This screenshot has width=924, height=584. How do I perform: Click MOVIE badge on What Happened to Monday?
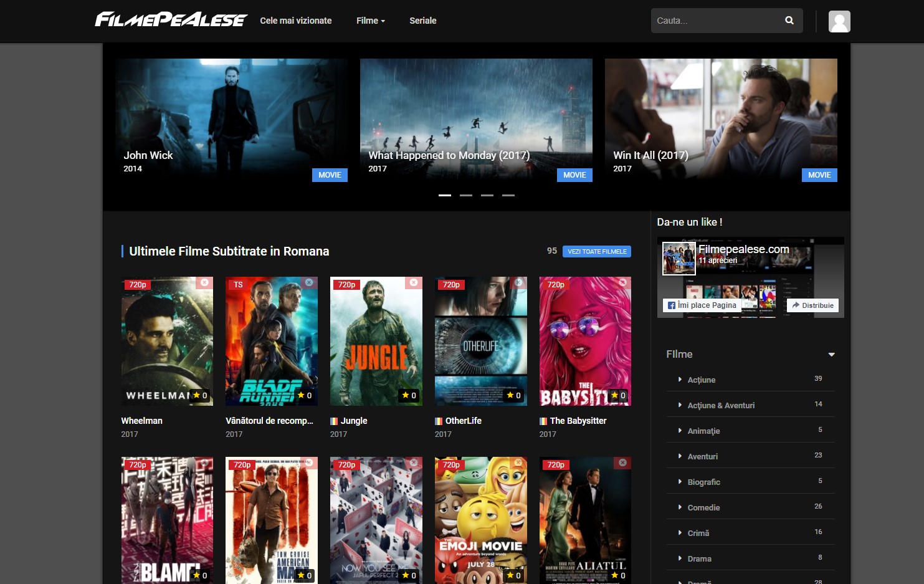click(x=574, y=175)
